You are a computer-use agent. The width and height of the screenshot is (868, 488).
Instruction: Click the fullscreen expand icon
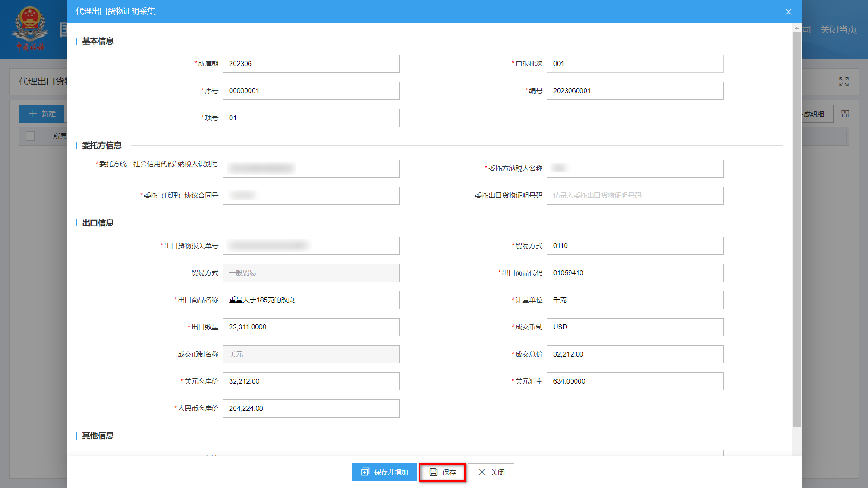pos(844,82)
